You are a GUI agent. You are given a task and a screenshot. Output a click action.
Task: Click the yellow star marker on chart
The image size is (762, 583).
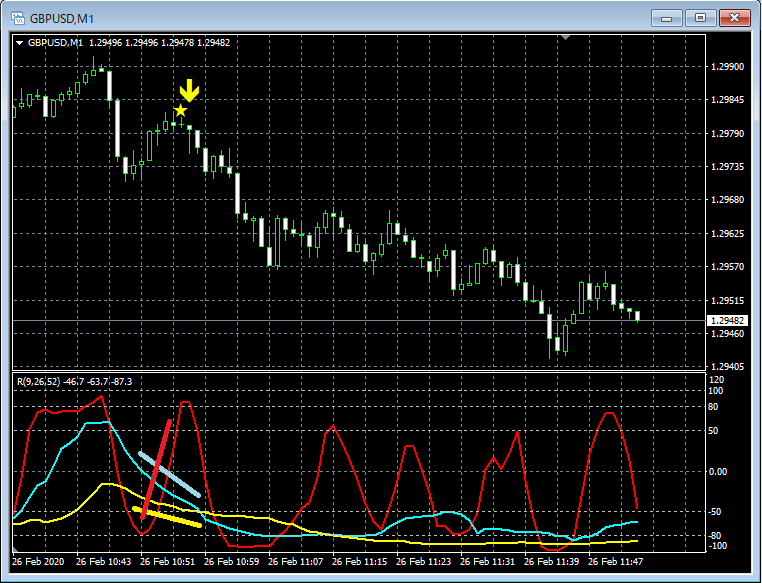pyautogui.click(x=180, y=110)
